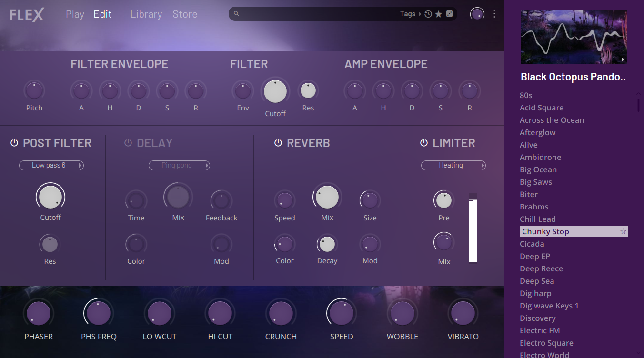Click the Amp Envelope R knob

[470, 90]
